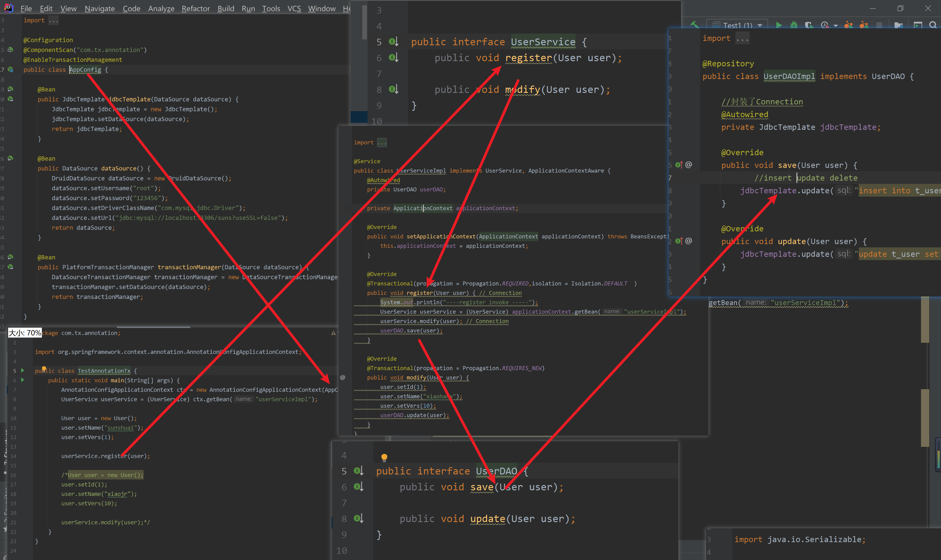Screen dimensions: 941x560
Task: Click horizontal scrollbar under AppConfig editor
Action: (x=153, y=327)
